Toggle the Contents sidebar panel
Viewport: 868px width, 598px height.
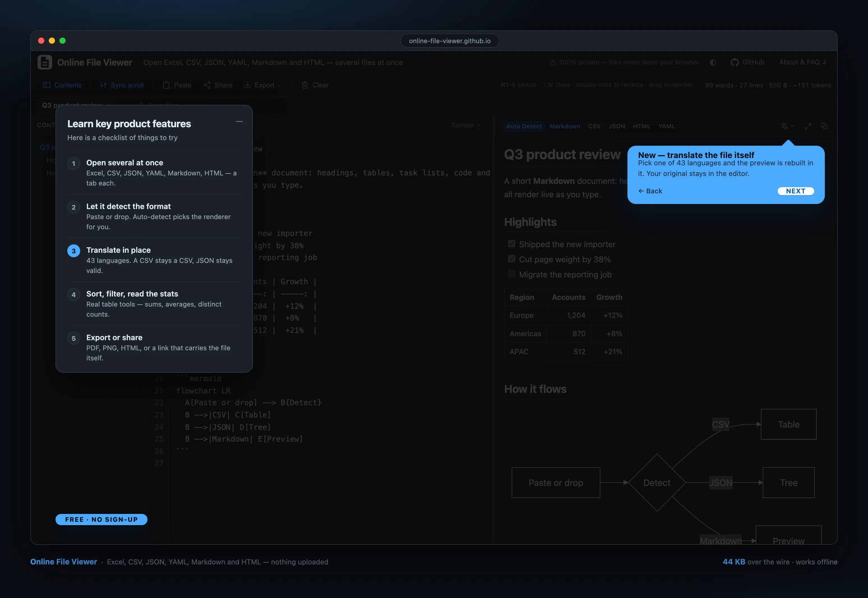(x=63, y=85)
